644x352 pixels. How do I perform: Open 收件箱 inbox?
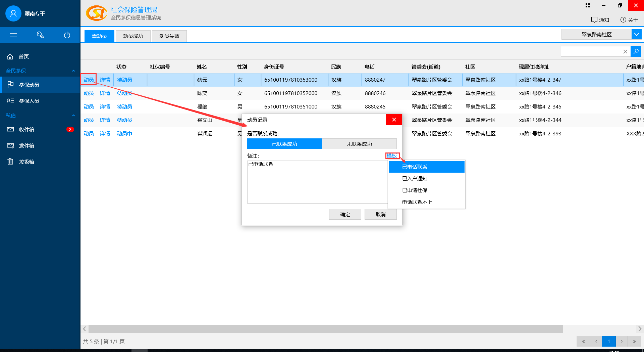(26, 129)
